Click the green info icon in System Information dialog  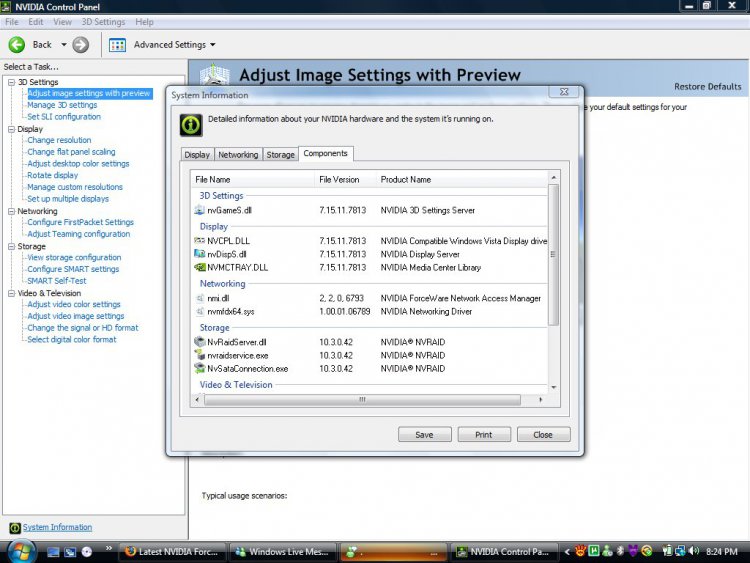(191, 125)
